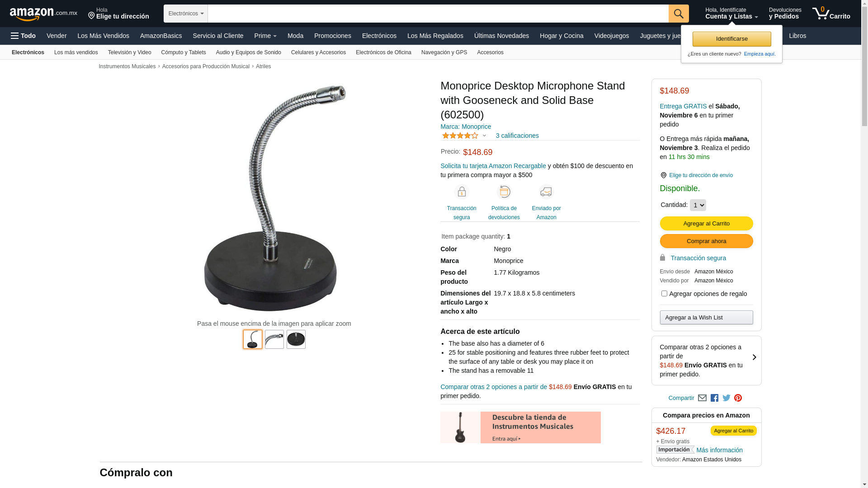Click the Amazon.com.mx logo
The image size is (868, 488).
(x=43, y=14)
